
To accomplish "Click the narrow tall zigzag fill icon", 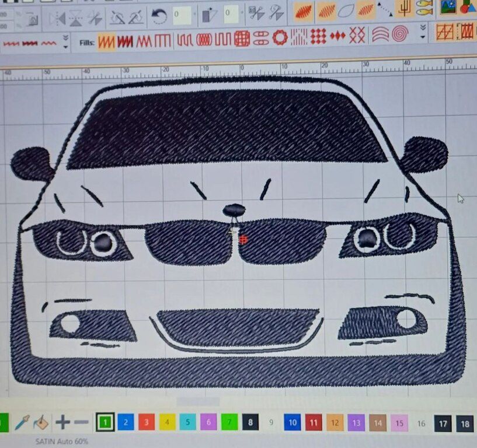I will 144,41.
